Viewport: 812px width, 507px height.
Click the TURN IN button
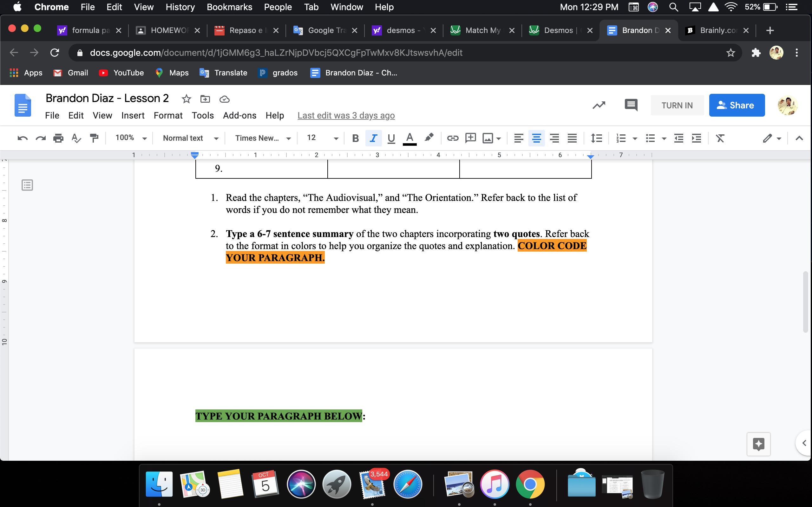click(677, 105)
